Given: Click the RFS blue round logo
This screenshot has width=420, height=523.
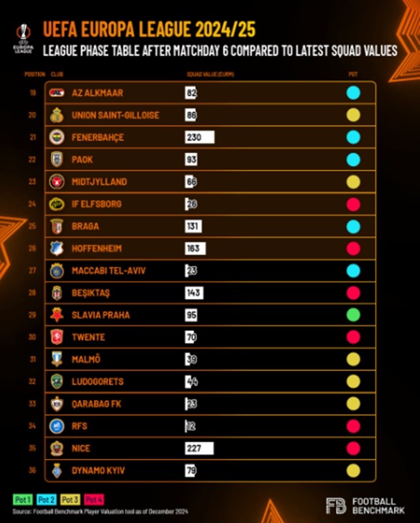Looking at the screenshot, I should tap(57, 426).
